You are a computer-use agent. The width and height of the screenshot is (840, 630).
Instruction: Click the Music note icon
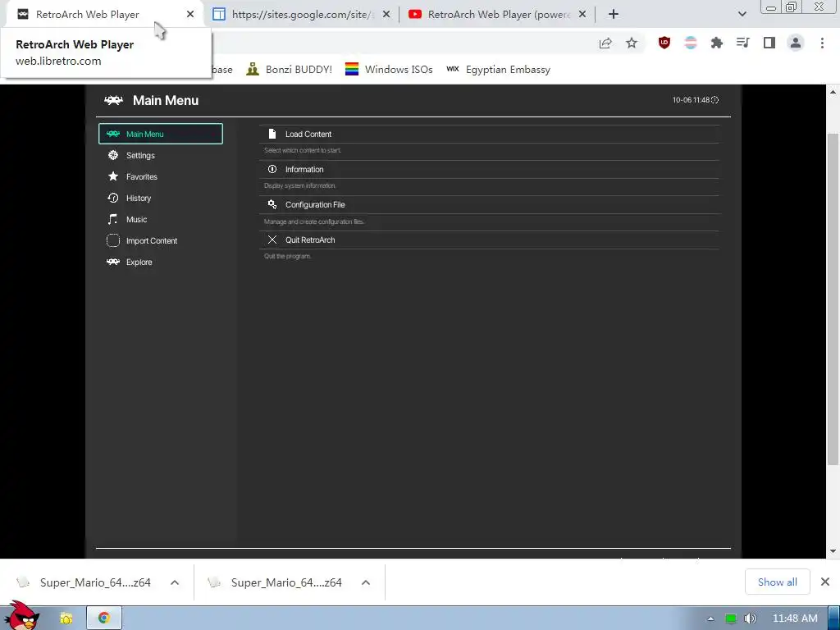(112, 219)
